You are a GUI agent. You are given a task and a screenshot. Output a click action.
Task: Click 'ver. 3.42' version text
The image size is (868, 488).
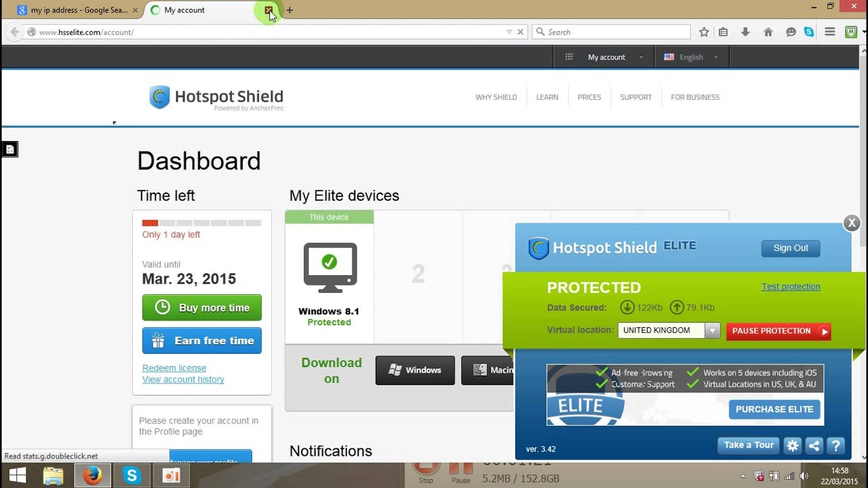tap(541, 449)
